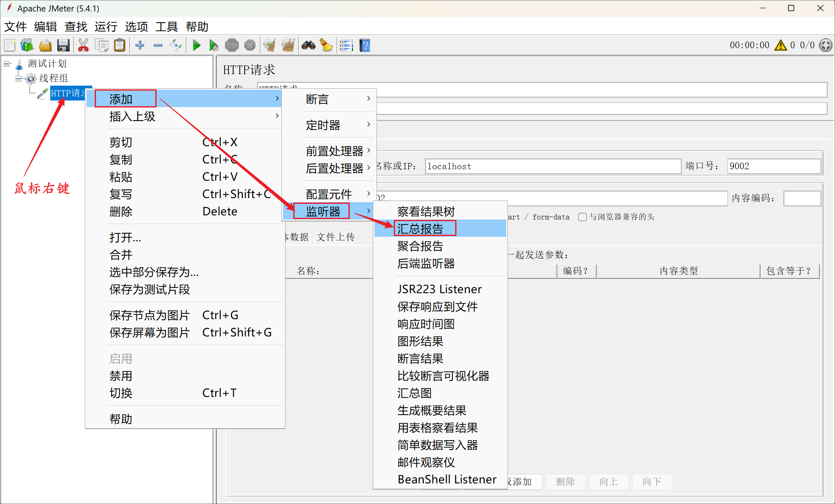Switch to the 文件上传 tab
Viewport: 835px width, 504px height.
(335, 237)
